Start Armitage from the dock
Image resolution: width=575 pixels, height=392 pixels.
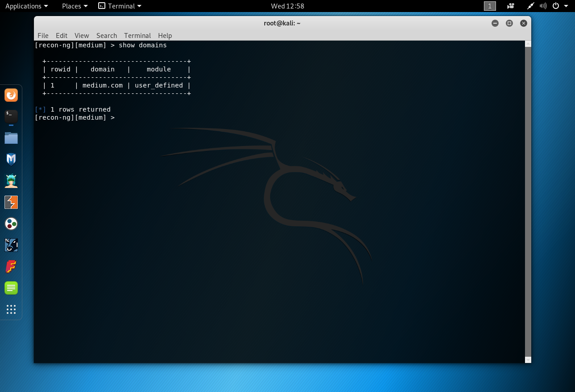(11, 181)
